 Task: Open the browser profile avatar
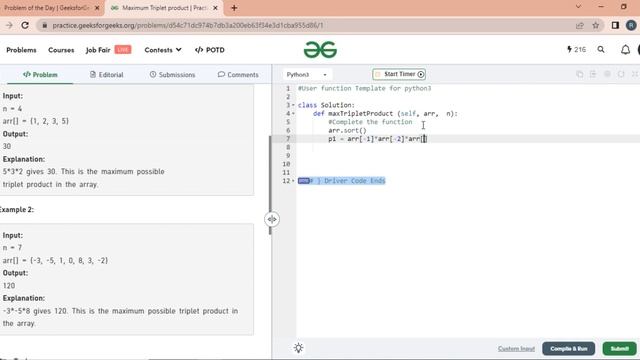pos(631,25)
